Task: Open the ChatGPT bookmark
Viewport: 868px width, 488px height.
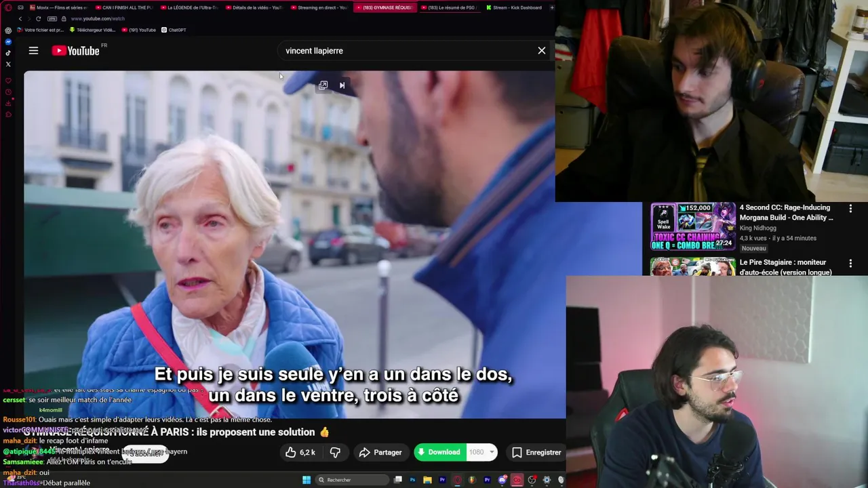Action: 174,30
